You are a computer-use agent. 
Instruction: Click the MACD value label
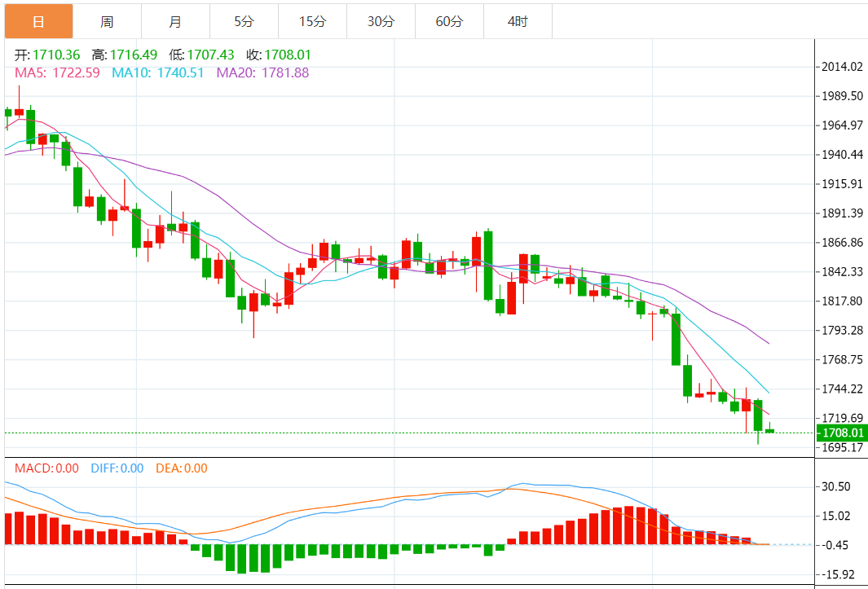(x=46, y=468)
